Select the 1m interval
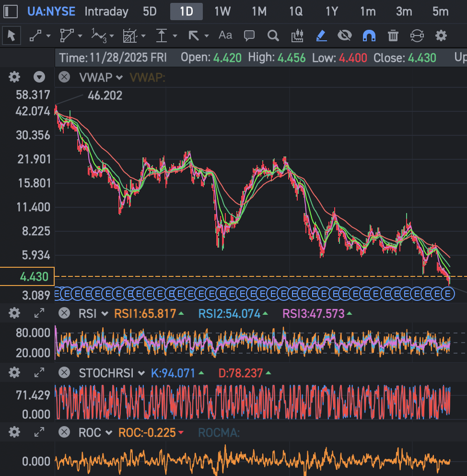The width and height of the screenshot is (467, 476). [x=368, y=12]
